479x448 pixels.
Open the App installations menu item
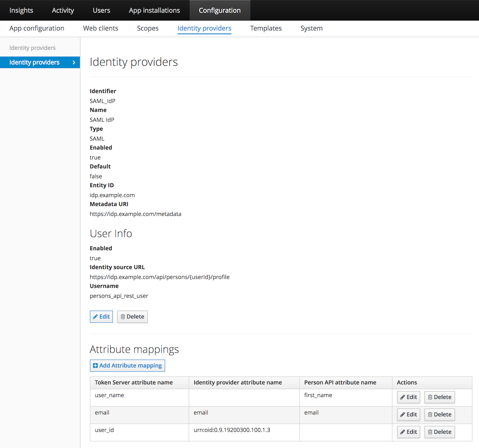click(154, 10)
